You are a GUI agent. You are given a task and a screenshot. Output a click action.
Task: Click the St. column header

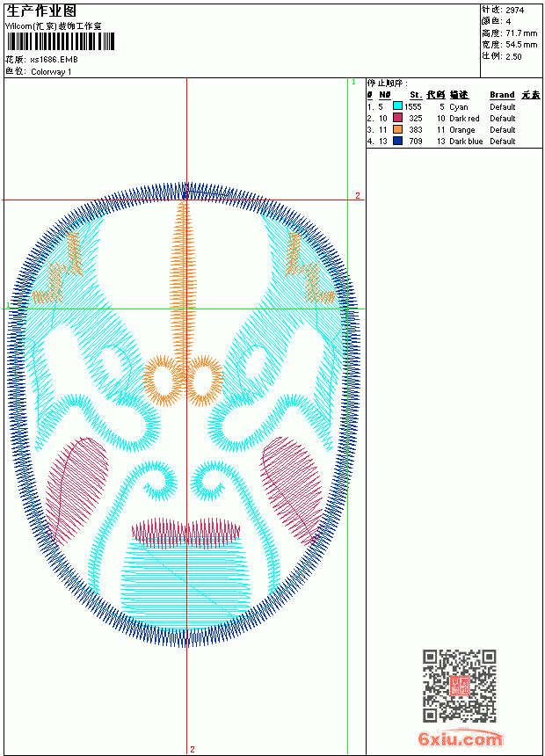pyautogui.click(x=416, y=95)
